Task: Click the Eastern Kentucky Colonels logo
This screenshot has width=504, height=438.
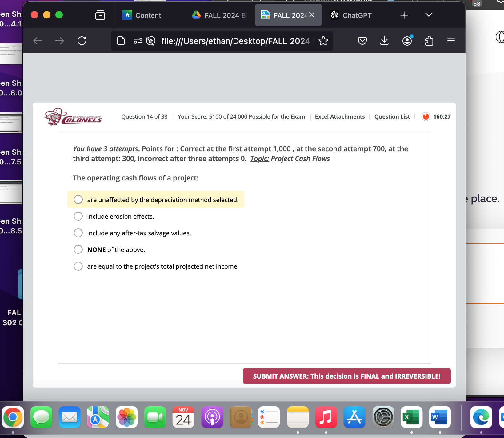Action: (73, 117)
